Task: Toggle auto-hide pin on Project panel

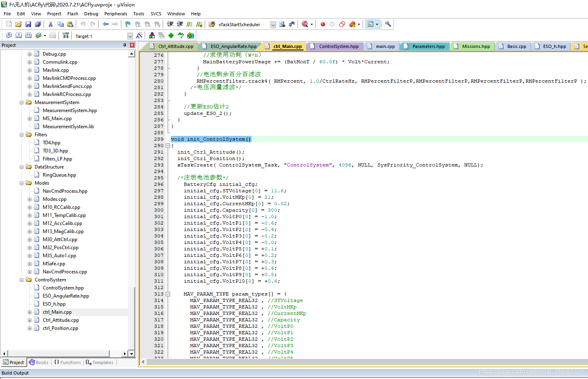Action: (x=125, y=45)
